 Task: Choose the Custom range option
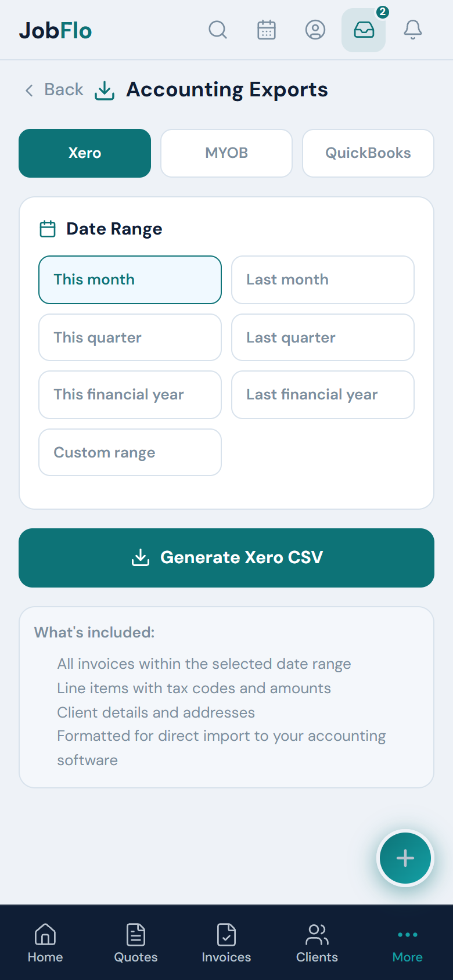(x=130, y=452)
